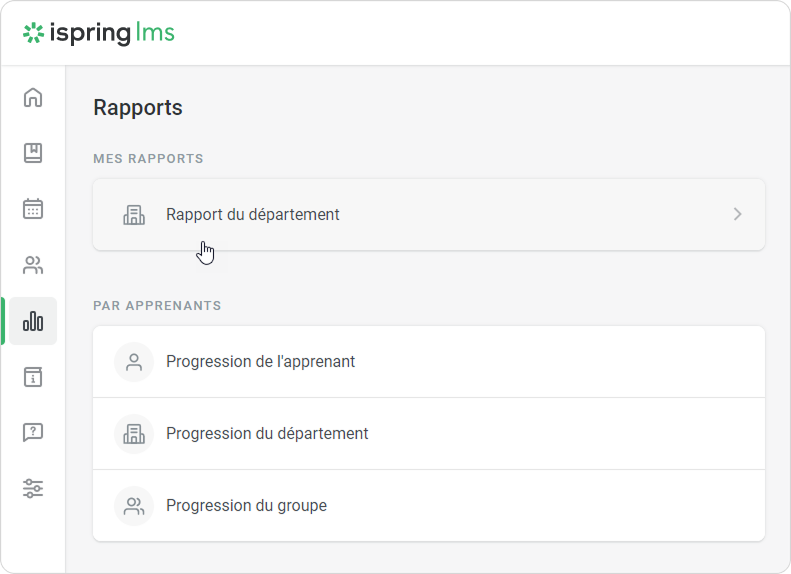Open the users icon in the left sidebar
Viewport: 791px width, 574px height.
click(33, 265)
